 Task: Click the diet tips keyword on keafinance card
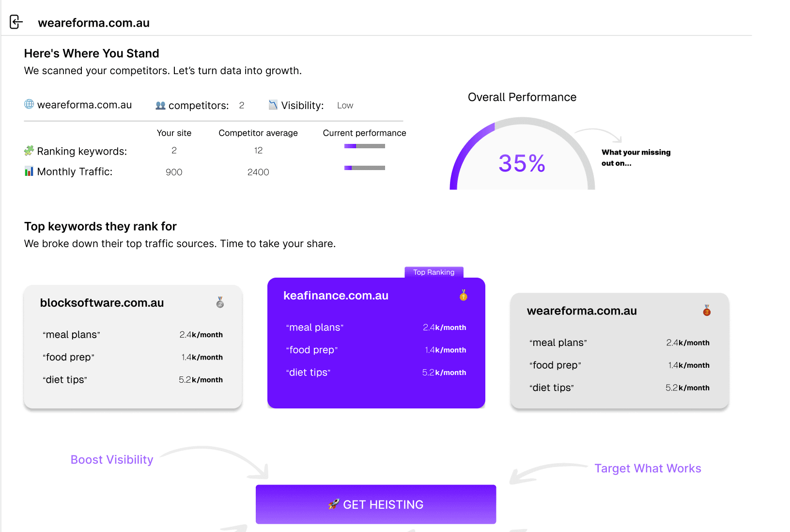[x=308, y=372]
